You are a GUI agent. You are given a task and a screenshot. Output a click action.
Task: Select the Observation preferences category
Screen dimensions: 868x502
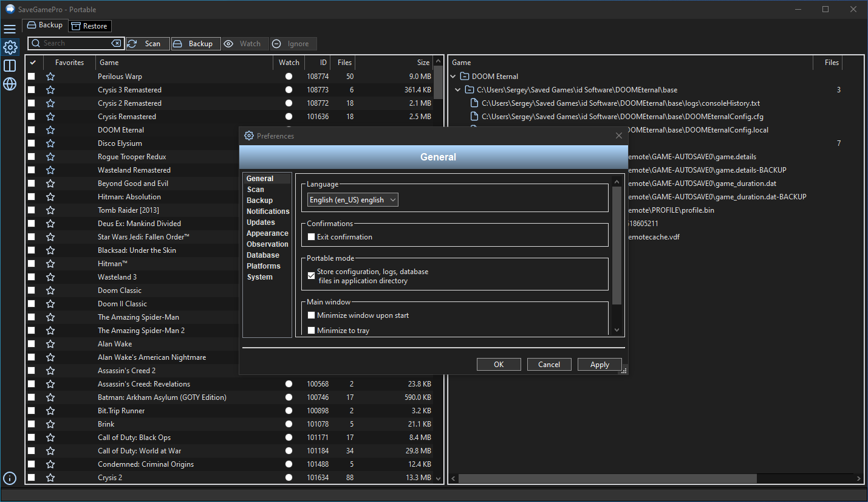click(267, 244)
